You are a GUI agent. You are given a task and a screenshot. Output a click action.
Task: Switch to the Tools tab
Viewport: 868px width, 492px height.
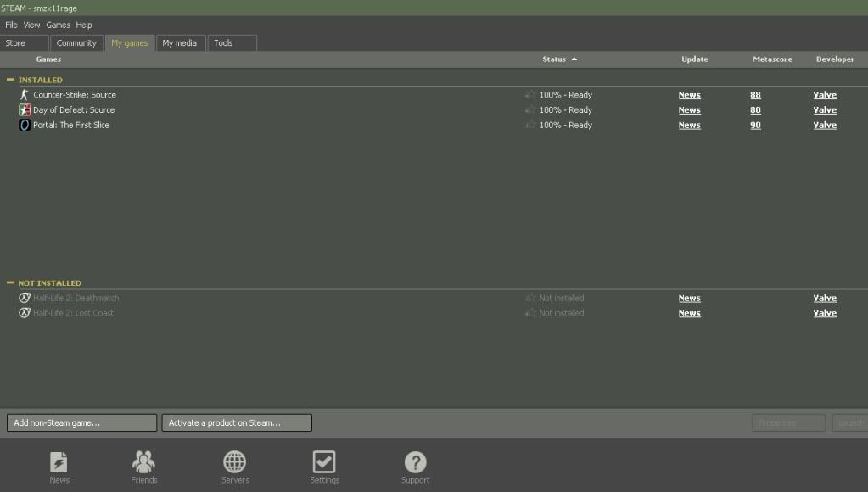(232, 43)
